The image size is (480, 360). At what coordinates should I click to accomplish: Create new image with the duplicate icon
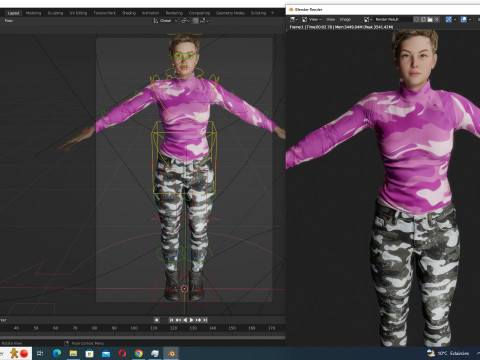423,19
